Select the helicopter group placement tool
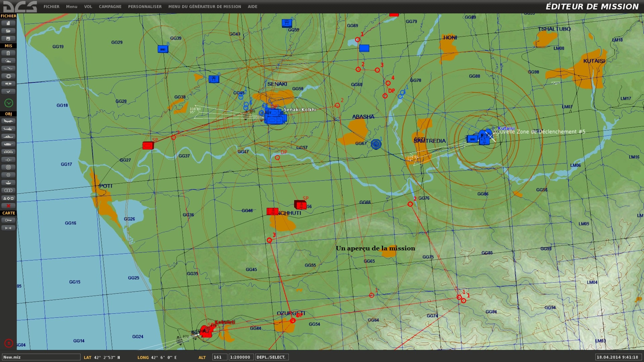Screen dimensions: 644x362 (x=8, y=129)
